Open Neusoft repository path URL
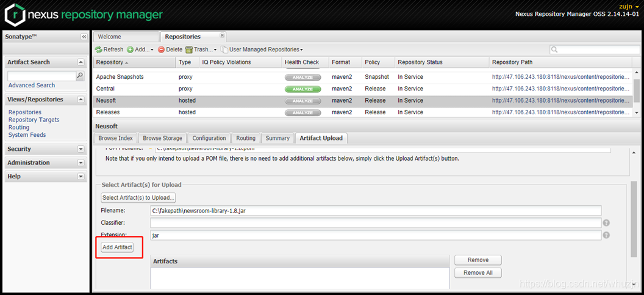 (x=560, y=101)
